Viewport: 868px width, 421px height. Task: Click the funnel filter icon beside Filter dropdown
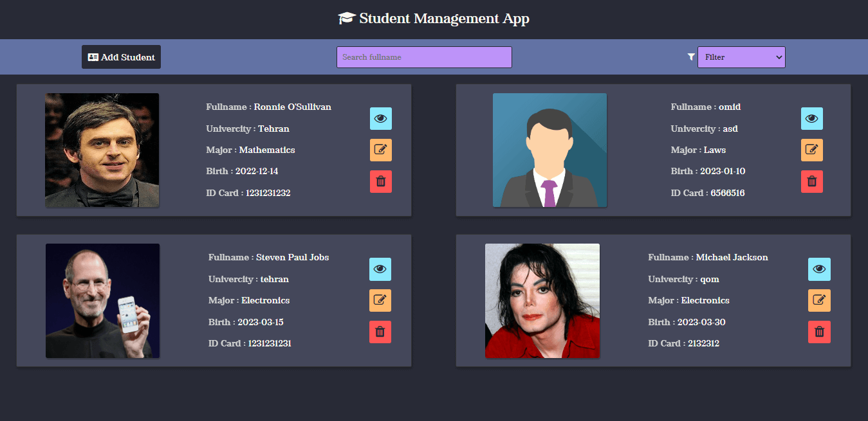(x=690, y=57)
